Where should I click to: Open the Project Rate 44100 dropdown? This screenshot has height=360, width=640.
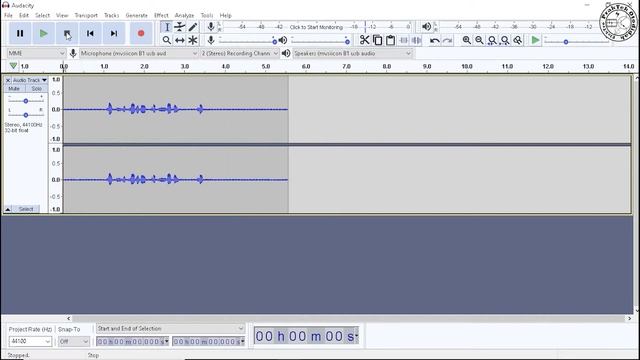point(30,341)
